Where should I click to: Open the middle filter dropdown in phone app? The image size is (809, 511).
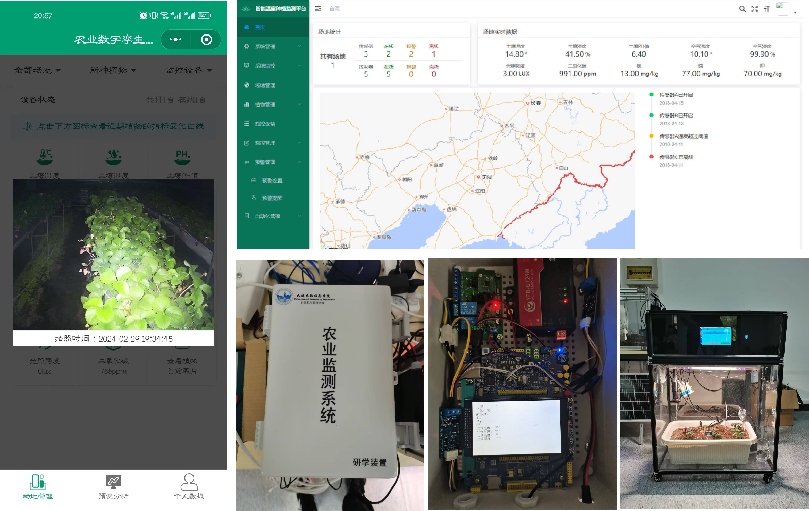pos(113,70)
